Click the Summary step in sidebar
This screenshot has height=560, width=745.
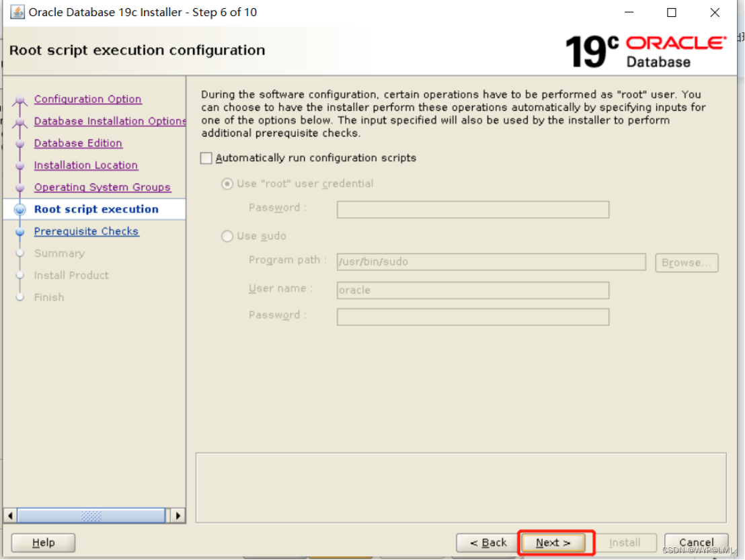(x=59, y=253)
